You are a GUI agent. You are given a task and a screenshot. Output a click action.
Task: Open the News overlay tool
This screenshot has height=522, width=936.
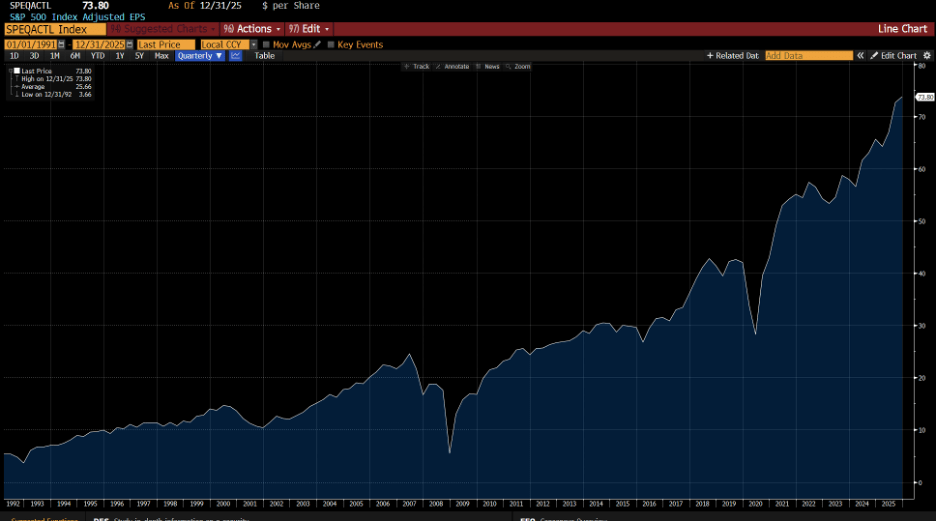488,67
